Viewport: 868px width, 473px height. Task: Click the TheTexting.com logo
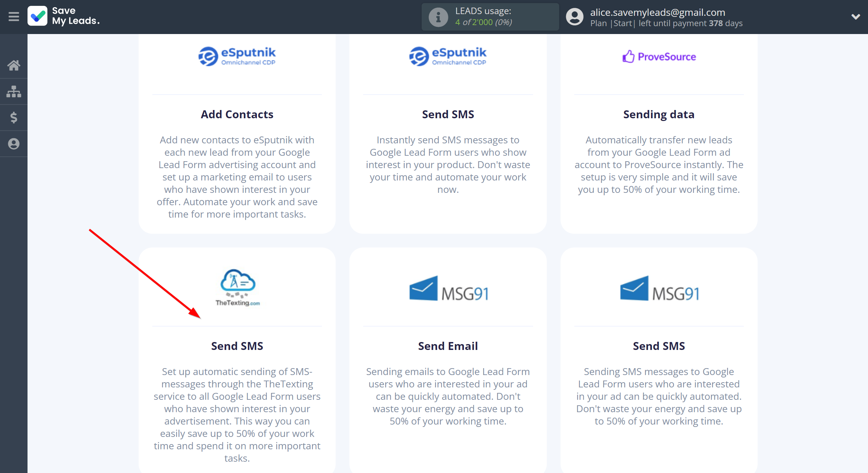(237, 288)
